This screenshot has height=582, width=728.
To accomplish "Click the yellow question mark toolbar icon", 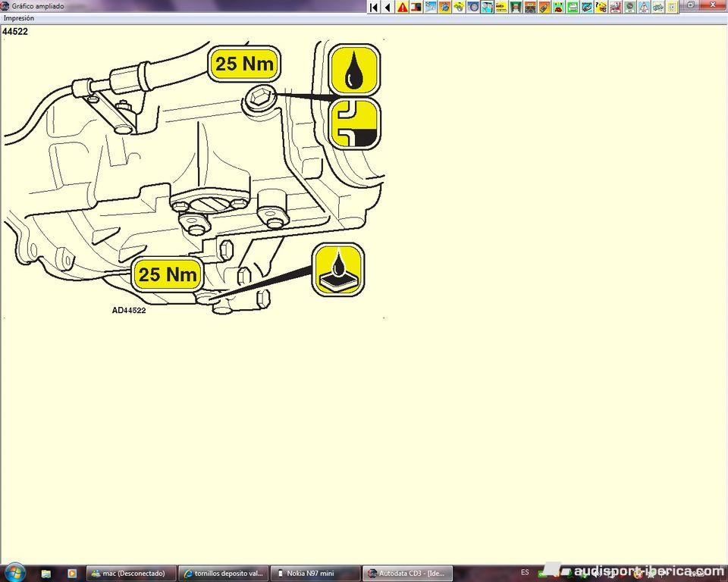I will point(601,7).
